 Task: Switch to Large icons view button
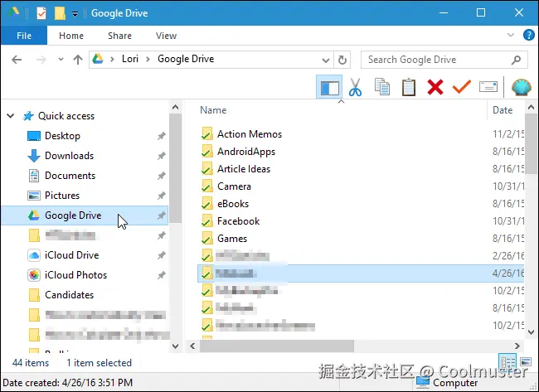525,362
